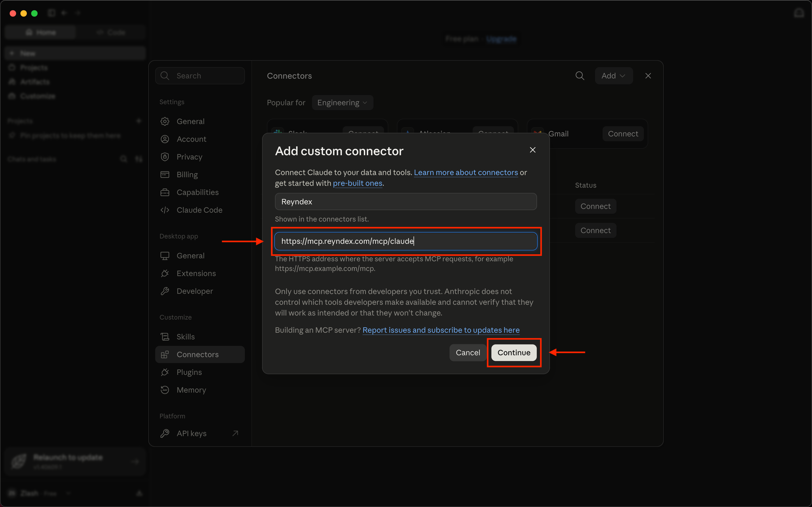This screenshot has width=812, height=507.
Task: Click the briefcase icon beside Capabilities
Action: click(165, 192)
